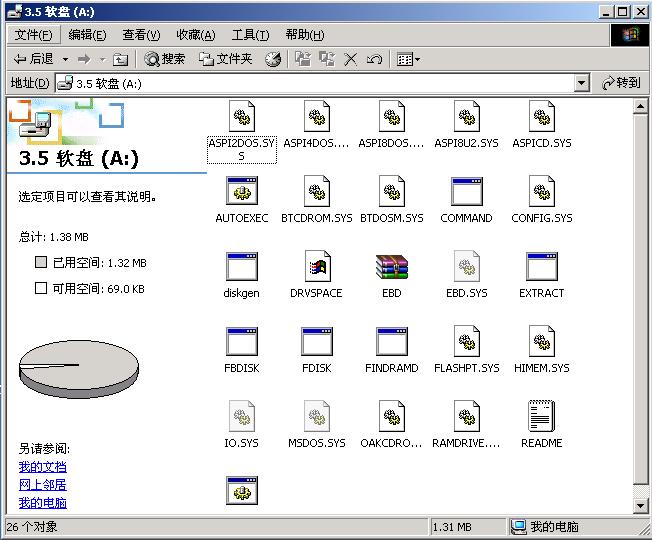Screen dimensions: 652x540
Task: Open the 文件(F) menu
Action: pos(34,35)
